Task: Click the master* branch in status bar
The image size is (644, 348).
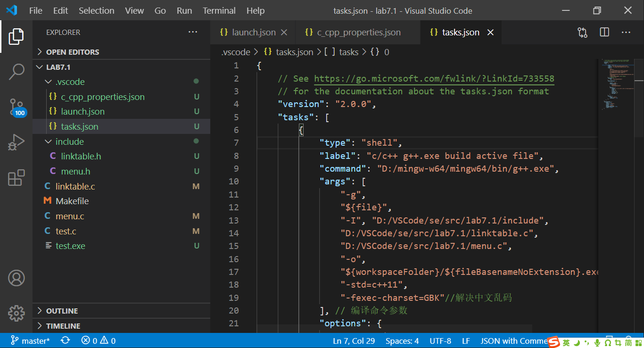Action: coord(31,340)
